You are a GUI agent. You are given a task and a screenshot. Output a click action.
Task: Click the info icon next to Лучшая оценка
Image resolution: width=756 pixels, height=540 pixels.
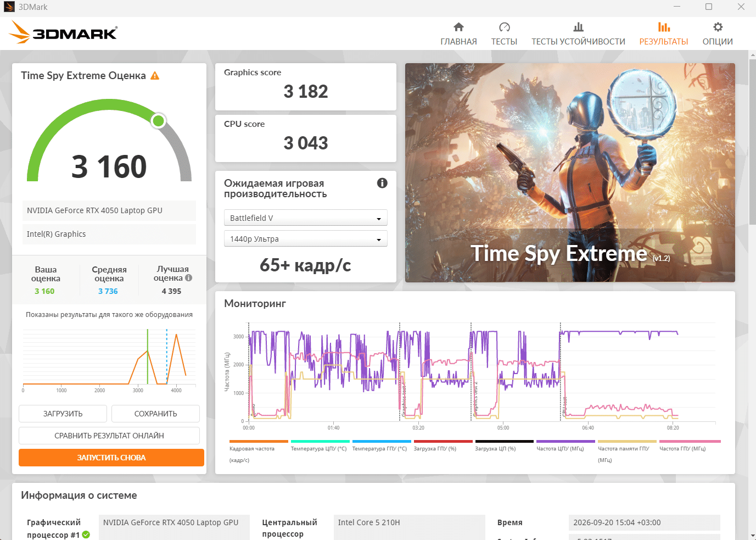coord(189,278)
